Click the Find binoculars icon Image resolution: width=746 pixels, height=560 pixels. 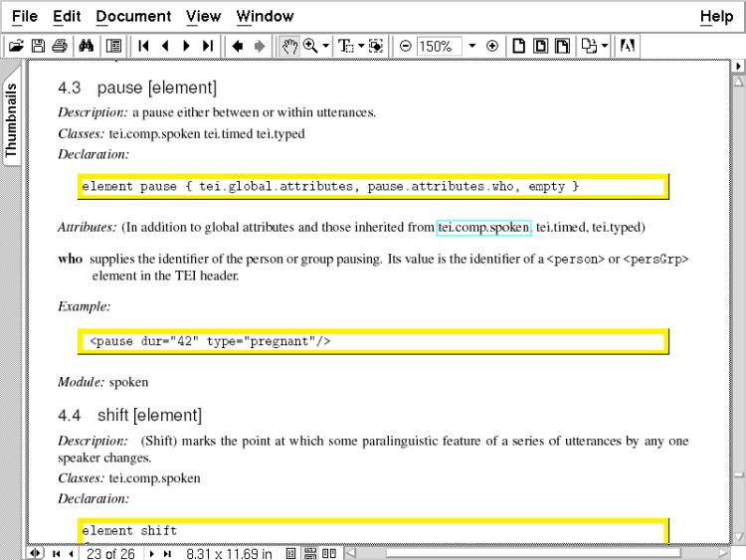[x=86, y=46]
